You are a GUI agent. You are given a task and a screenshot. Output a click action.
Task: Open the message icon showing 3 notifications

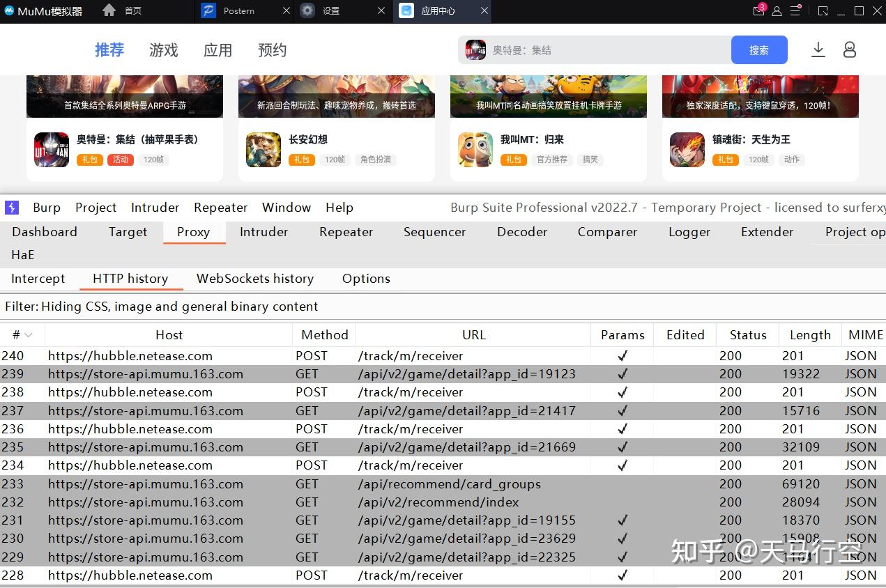click(x=758, y=10)
